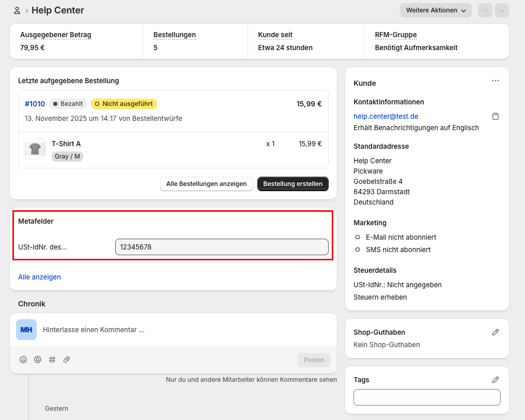Viewport: 525px width, 420px height.
Task: Go to previous customer with up arrow
Action: [485, 10]
